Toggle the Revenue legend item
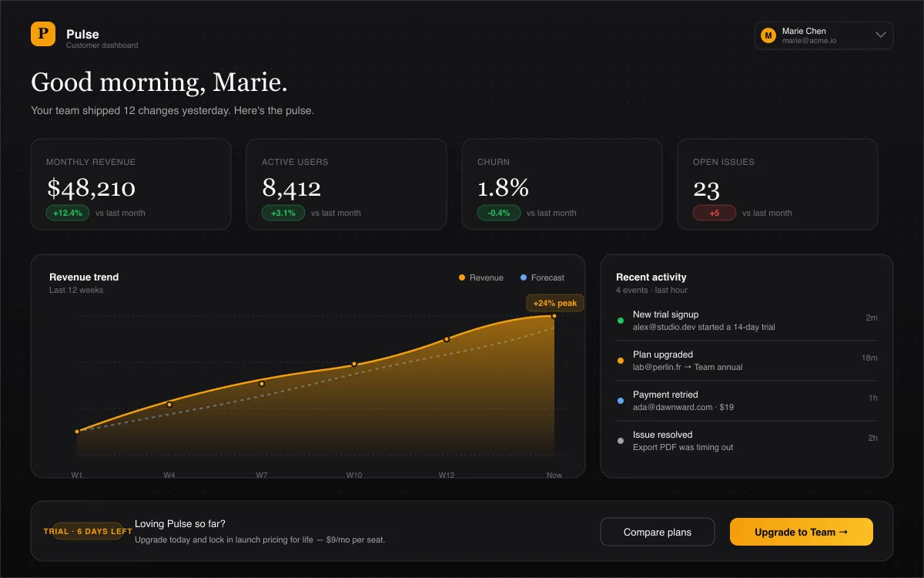 coord(481,277)
